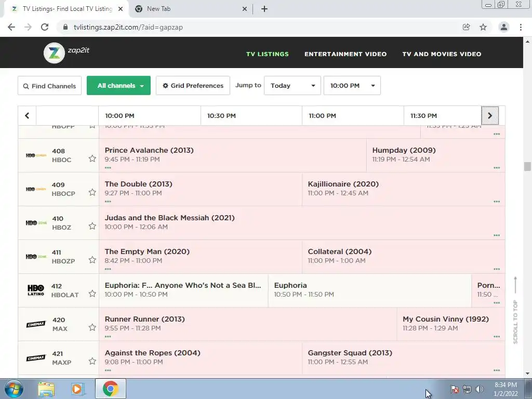Click the zap2it logo icon
Viewport: 532px width, 399px height.
pyautogui.click(x=54, y=53)
